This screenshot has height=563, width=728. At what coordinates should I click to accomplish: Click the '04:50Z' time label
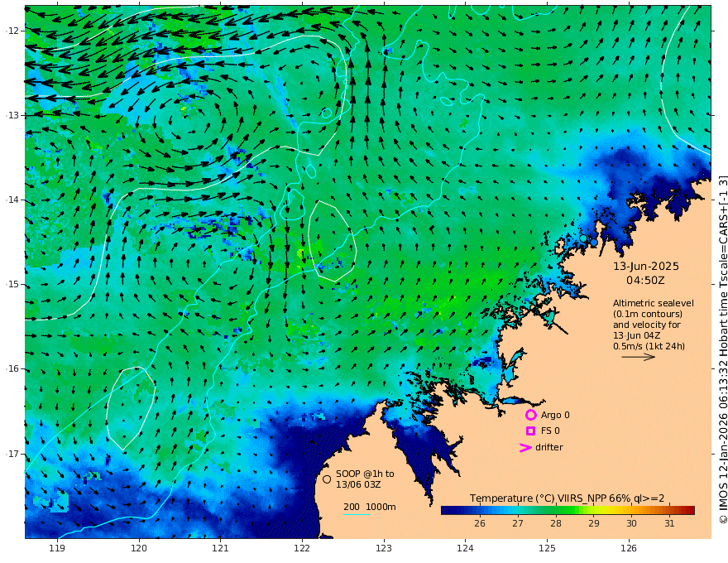tap(645, 281)
